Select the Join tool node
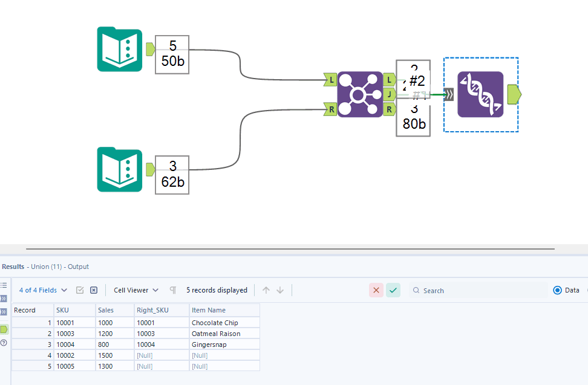Viewport: 588px width, 385px height. (x=360, y=94)
